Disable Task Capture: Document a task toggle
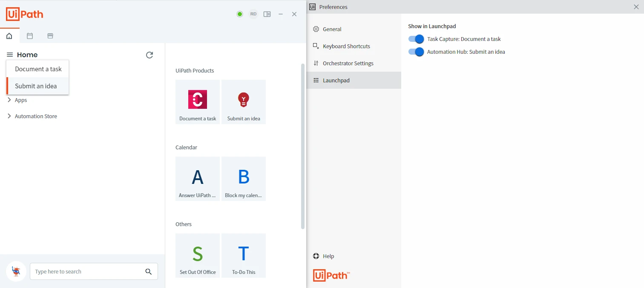Image resolution: width=644 pixels, height=288 pixels. click(x=416, y=39)
